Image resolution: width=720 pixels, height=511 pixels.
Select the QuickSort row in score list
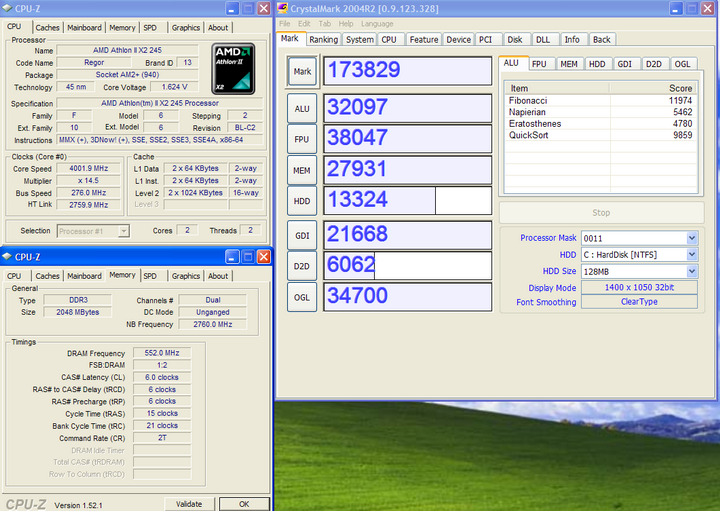pos(601,135)
